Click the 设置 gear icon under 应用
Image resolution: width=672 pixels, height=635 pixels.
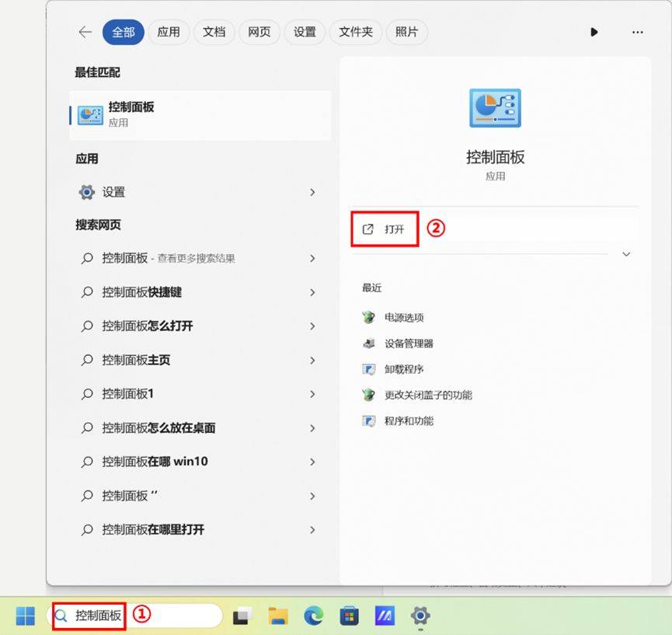(x=87, y=192)
